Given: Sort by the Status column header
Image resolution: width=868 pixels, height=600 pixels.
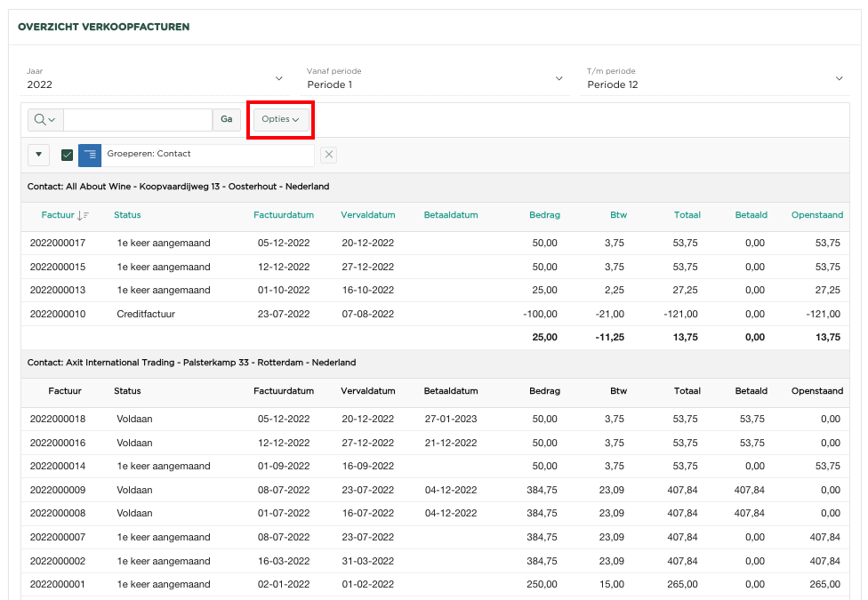Looking at the screenshot, I should point(127,215).
